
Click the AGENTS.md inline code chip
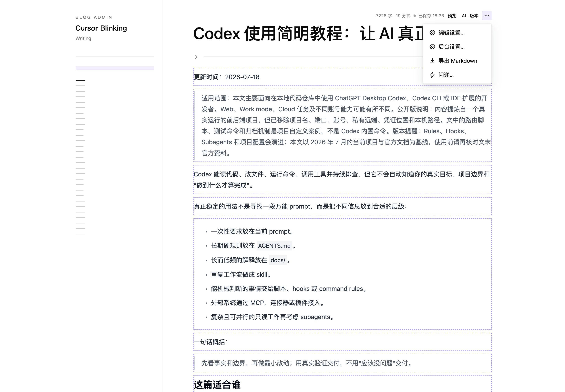(x=274, y=246)
